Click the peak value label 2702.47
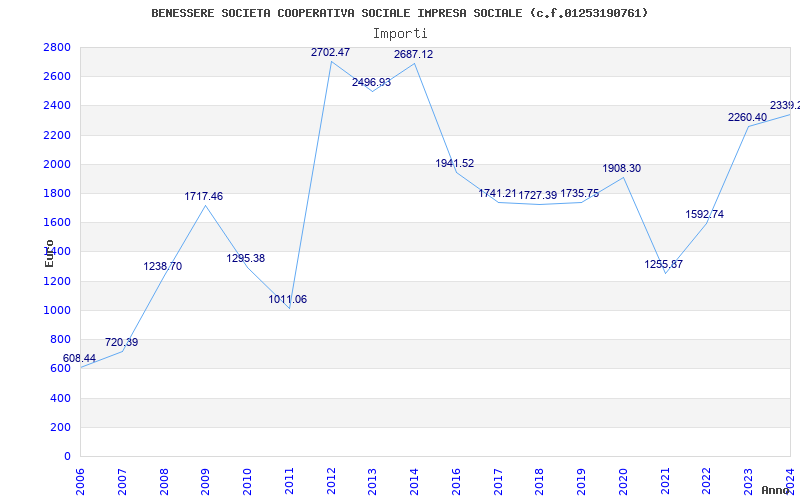This screenshot has width=800, height=500. tap(331, 52)
